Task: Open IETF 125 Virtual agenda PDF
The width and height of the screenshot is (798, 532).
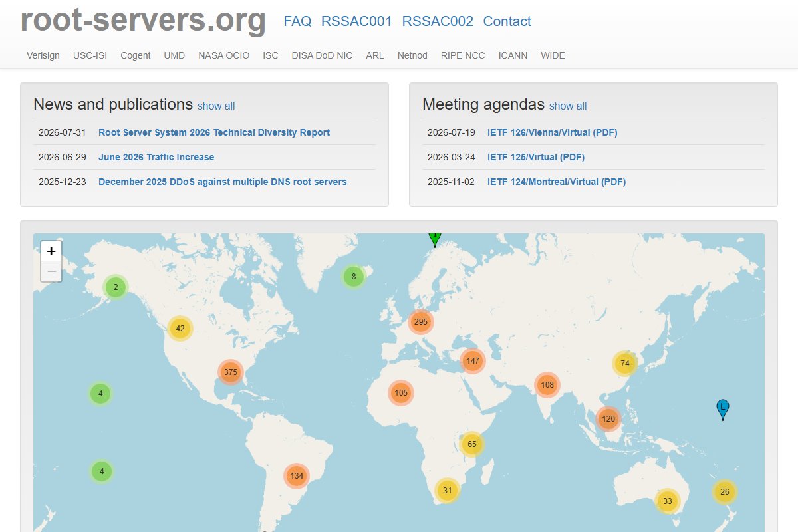Action: tap(536, 157)
